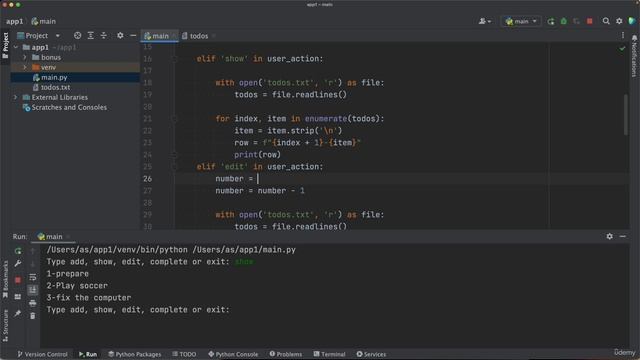The image size is (640, 360).
Task: Open editor tabs more-options menu
Action: (623, 36)
